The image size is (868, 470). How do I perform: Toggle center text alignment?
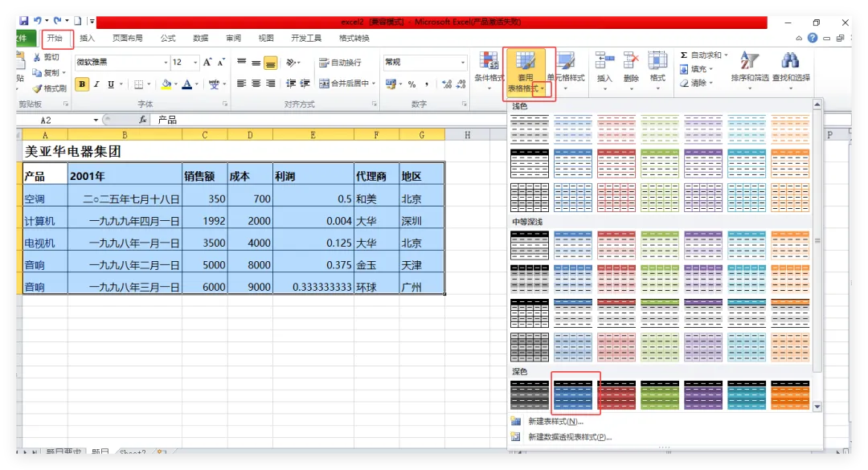click(x=256, y=84)
